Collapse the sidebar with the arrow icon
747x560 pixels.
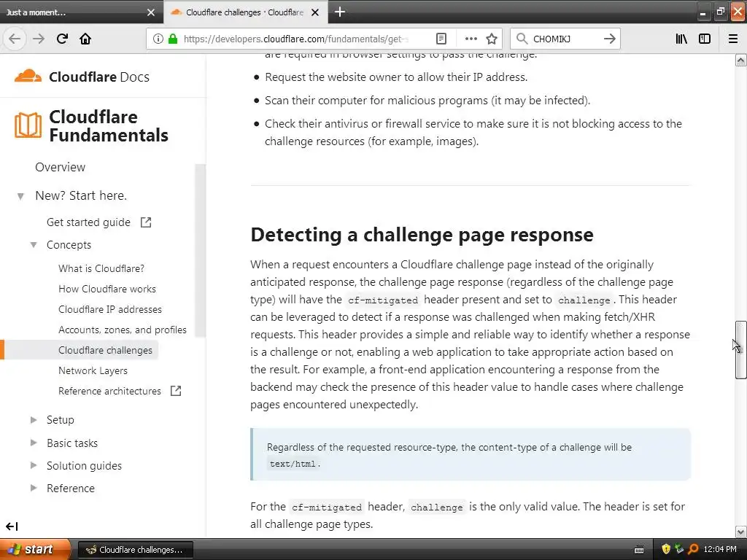coord(12,526)
